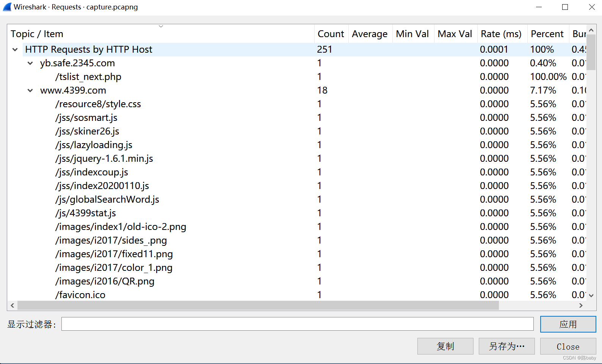Select /jss/jquery-1.6.1.min.js entry
Viewport: 602px width, 364px height.
click(x=297, y=159)
